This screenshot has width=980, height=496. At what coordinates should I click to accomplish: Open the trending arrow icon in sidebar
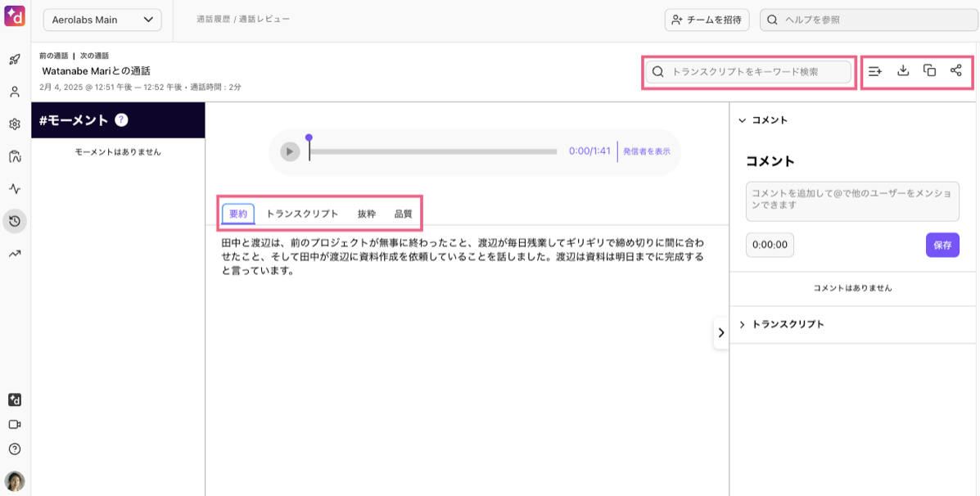tap(15, 253)
